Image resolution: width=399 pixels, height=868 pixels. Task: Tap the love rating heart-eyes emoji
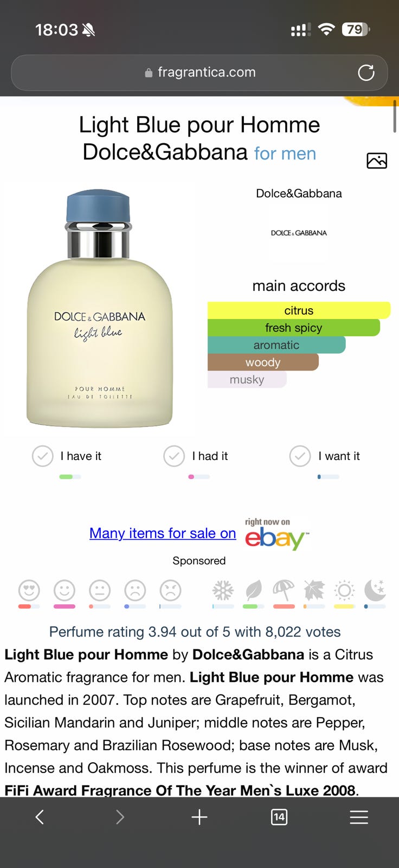[x=29, y=590]
